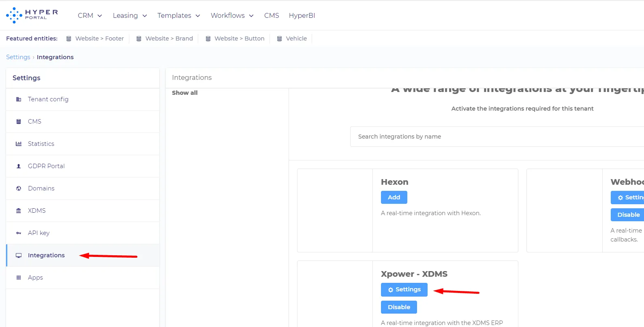
Task: Expand the Templates dropdown menu
Action: [179, 15]
